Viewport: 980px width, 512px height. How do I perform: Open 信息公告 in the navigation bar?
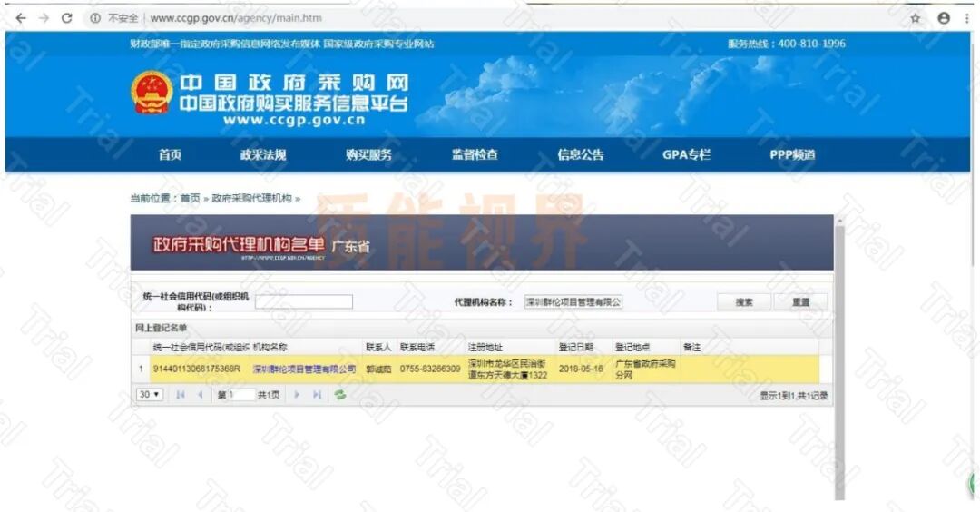click(581, 154)
